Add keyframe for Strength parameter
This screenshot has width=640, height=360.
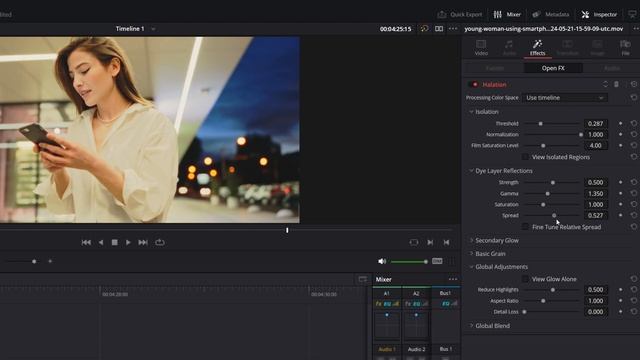tap(620, 182)
